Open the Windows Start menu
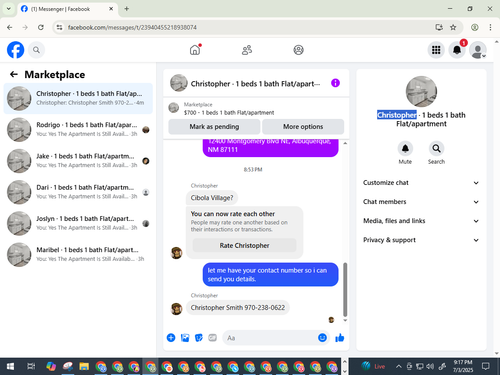 tap(10, 367)
